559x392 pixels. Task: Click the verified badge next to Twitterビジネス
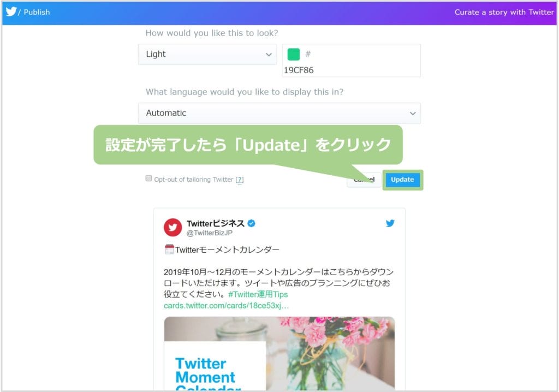pyautogui.click(x=251, y=223)
